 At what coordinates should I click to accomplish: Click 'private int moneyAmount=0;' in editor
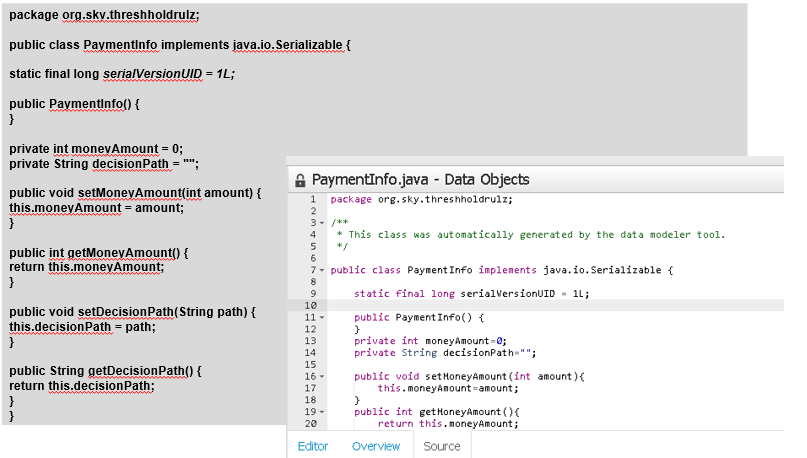click(430, 341)
